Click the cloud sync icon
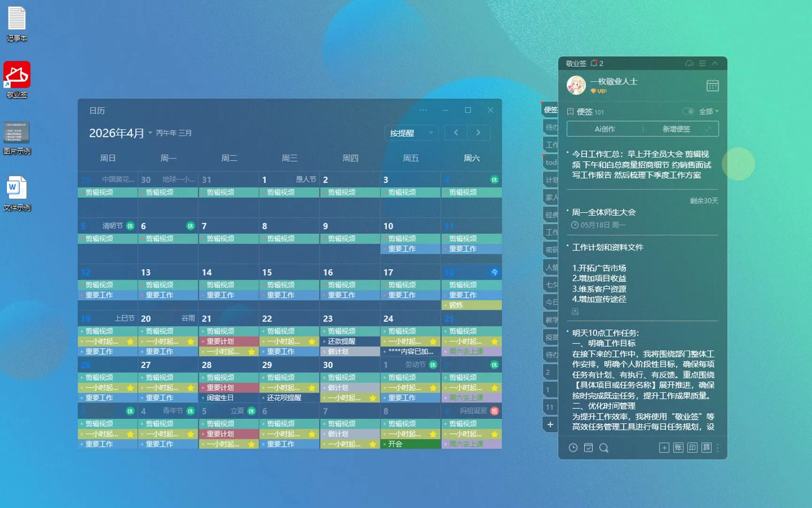Screen dimensions: 812x508 coord(689,63)
